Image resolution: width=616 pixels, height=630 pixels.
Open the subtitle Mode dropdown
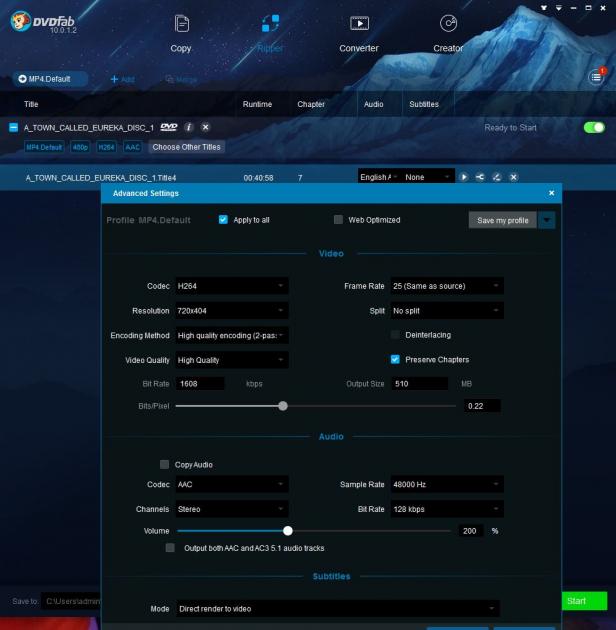pos(338,609)
